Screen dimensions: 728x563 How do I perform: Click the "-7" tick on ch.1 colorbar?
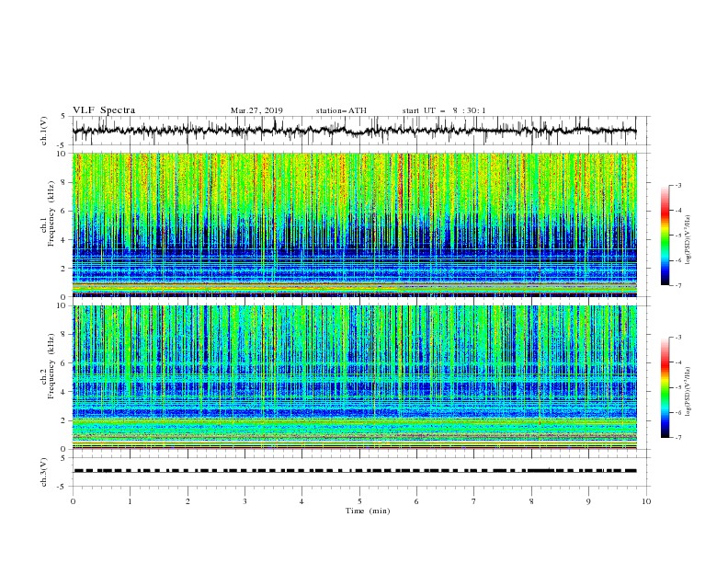(678, 285)
